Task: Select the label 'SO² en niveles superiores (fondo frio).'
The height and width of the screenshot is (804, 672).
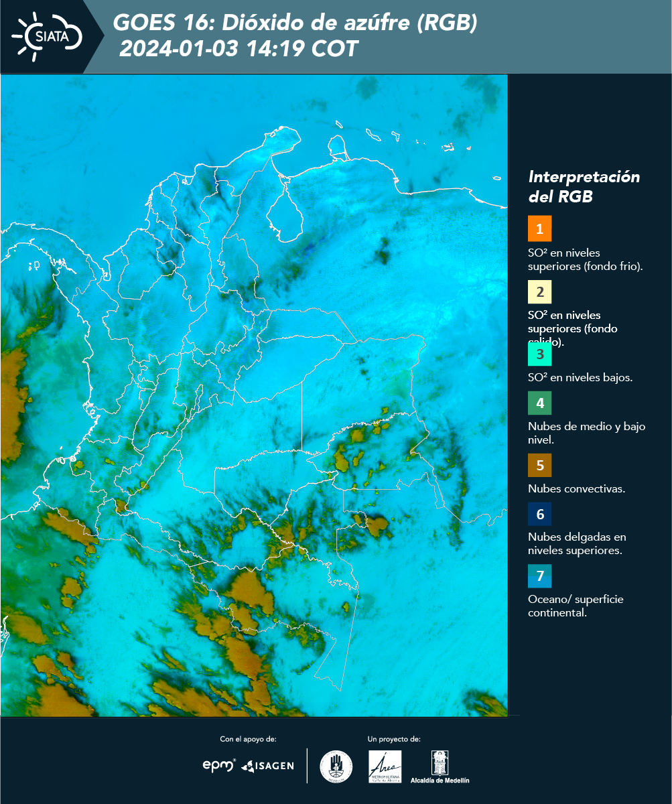Action: [586, 259]
